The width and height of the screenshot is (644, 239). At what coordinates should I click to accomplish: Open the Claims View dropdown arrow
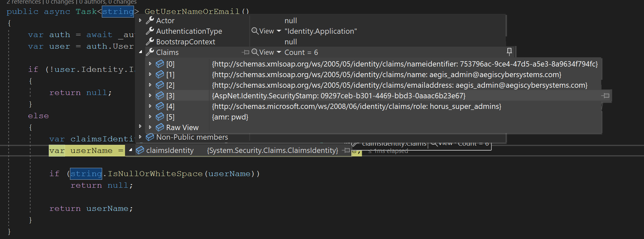(279, 52)
